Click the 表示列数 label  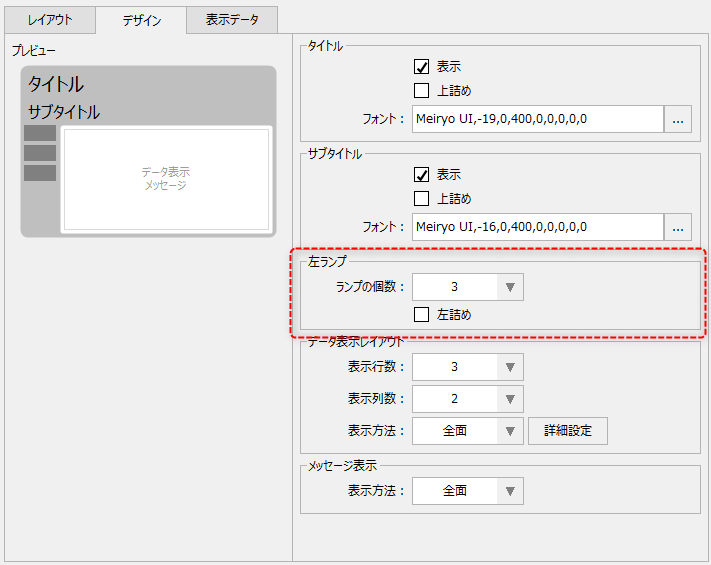coord(375,399)
